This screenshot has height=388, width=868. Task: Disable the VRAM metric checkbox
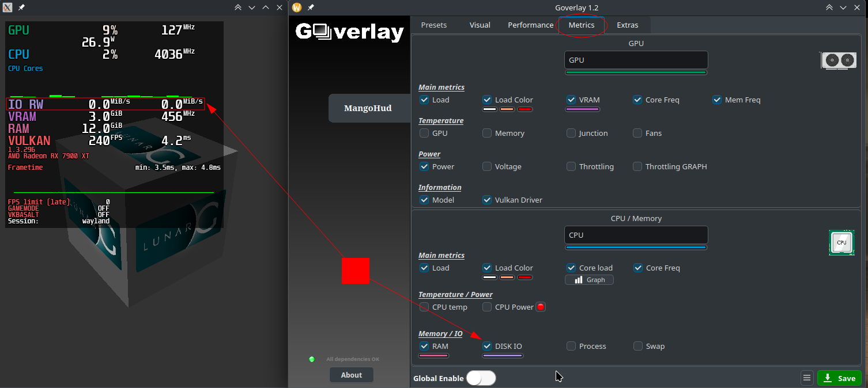click(x=571, y=100)
